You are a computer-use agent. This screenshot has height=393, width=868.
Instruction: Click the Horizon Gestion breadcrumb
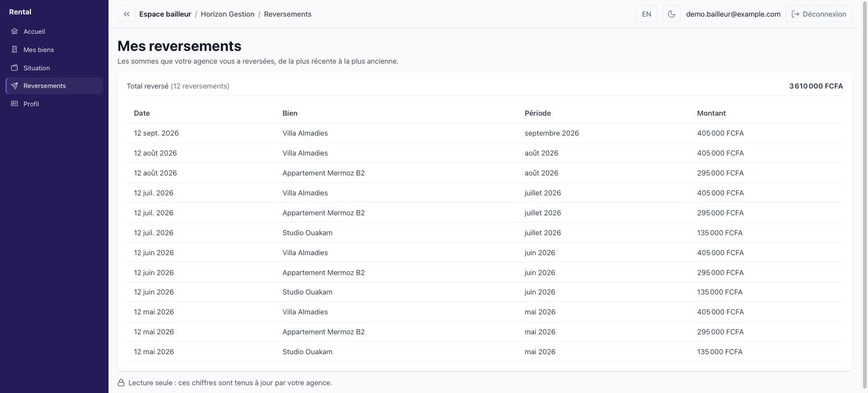(228, 14)
